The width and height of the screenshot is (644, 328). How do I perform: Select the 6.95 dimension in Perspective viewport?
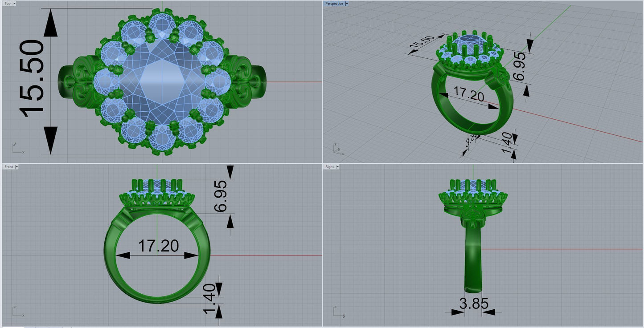(520, 66)
